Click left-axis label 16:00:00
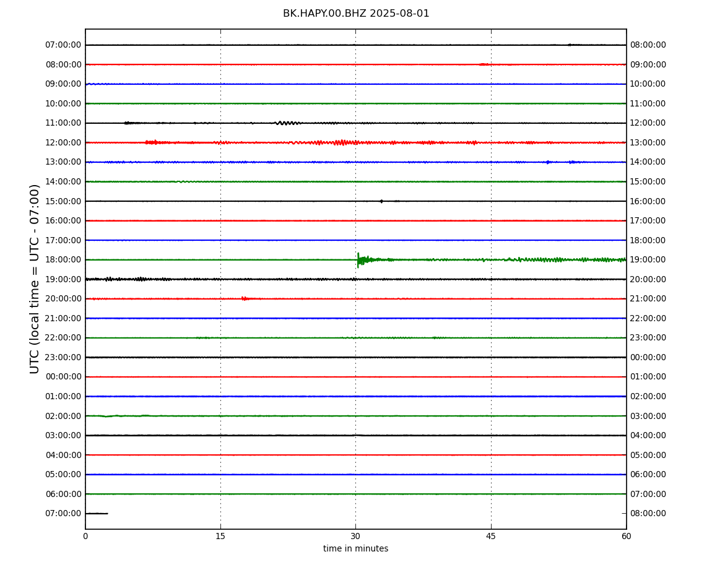Viewport: 712px width, 588px height. [63, 221]
